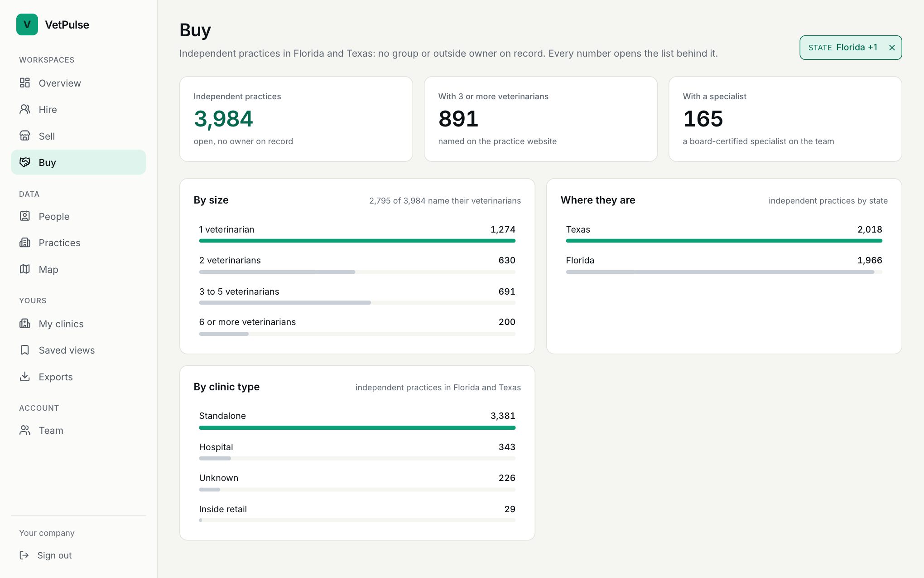Open the 3,984 independent practices count

coord(223,119)
